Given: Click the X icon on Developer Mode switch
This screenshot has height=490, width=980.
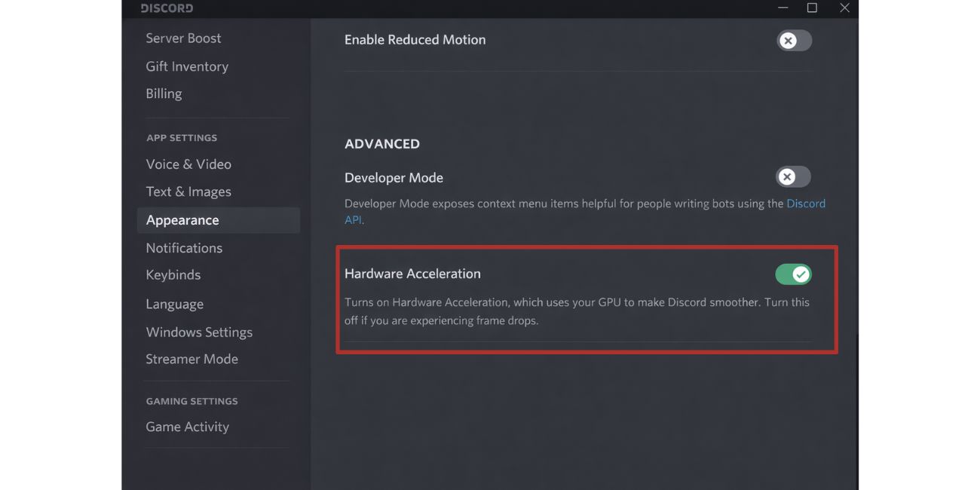Looking at the screenshot, I should (x=786, y=176).
